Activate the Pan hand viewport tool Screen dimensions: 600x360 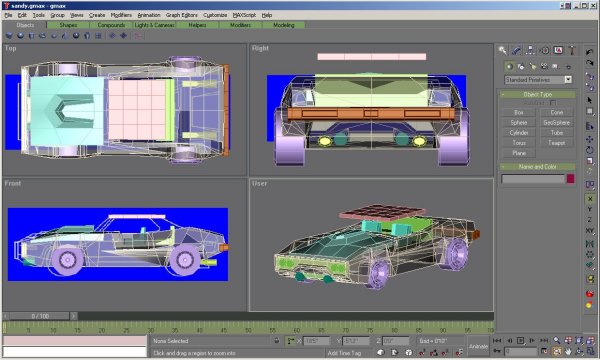[x=568, y=351]
